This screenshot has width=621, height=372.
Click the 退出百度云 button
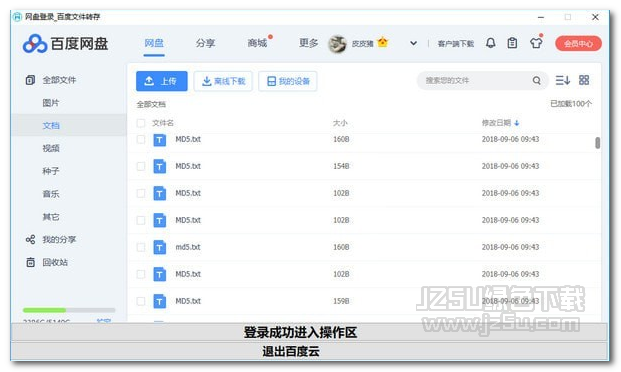[309, 351]
